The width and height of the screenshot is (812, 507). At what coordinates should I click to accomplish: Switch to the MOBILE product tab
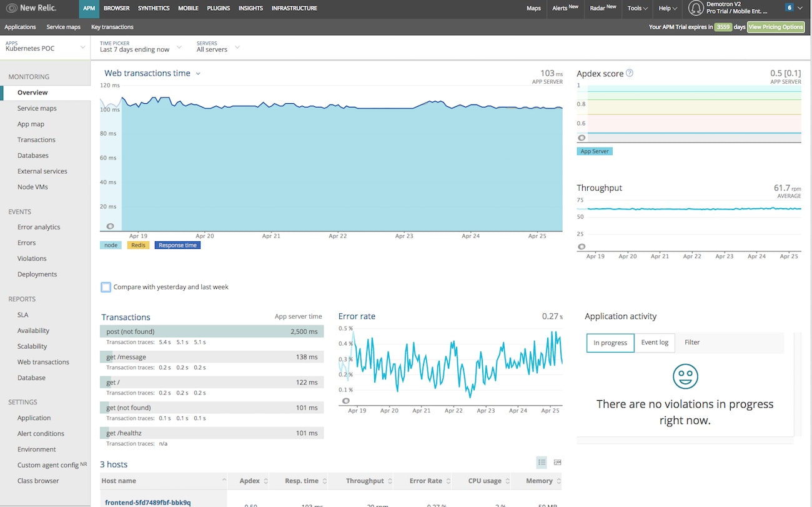pyautogui.click(x=188, y=9)
